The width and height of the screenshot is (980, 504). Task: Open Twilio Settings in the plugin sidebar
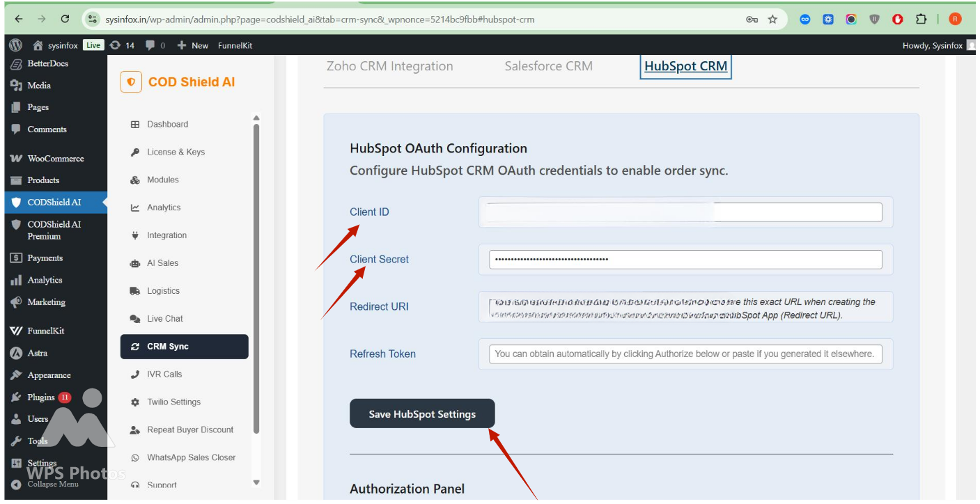(173, 402)
